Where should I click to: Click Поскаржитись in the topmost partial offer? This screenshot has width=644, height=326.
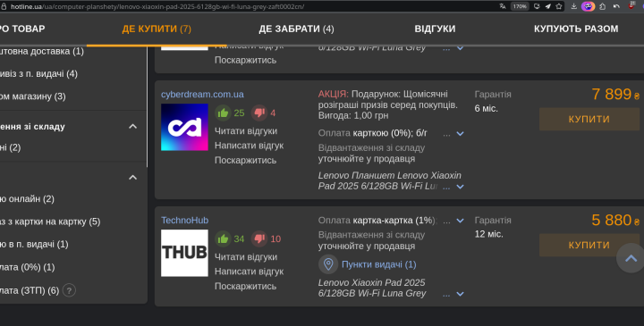pos(245,60)
